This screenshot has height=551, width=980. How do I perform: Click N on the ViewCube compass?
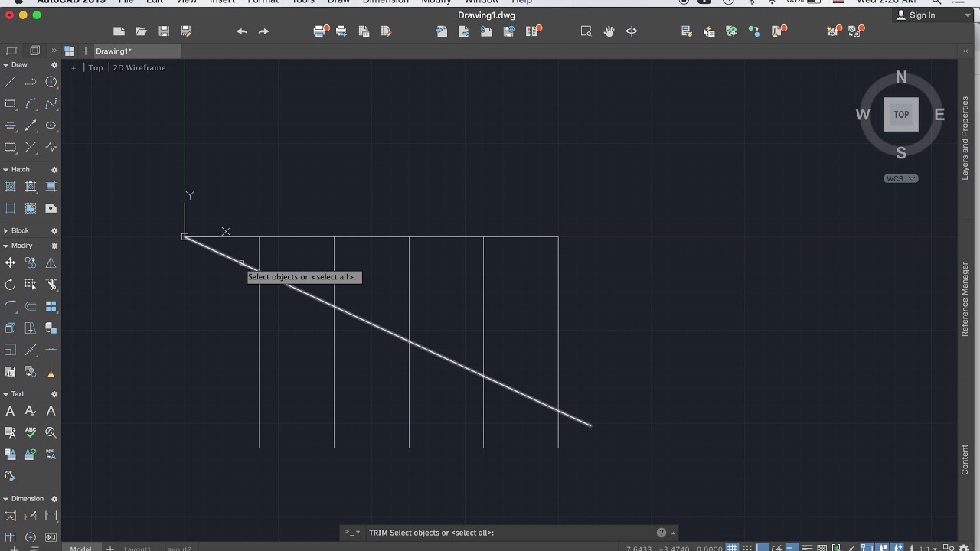point(901,77)
